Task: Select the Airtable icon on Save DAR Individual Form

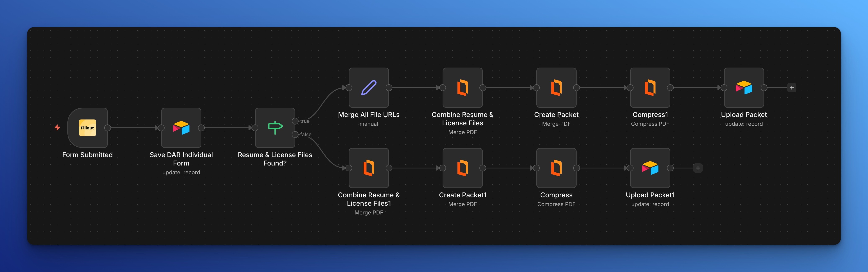Action: 181,128
